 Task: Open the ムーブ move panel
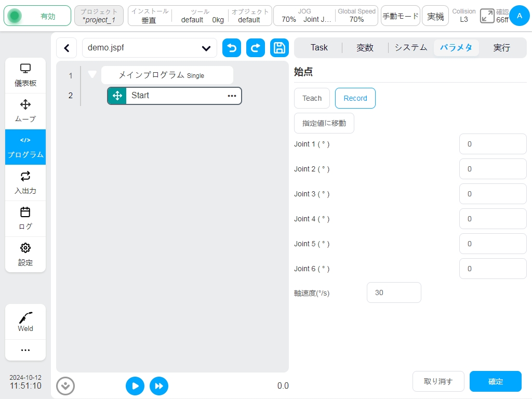click(x=25, y=111)
